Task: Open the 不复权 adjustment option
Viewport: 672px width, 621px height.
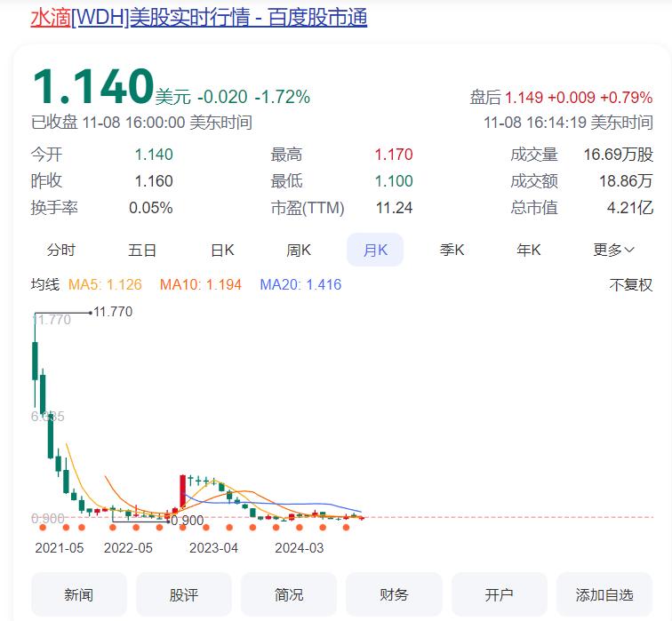Action: coord(631,285)
